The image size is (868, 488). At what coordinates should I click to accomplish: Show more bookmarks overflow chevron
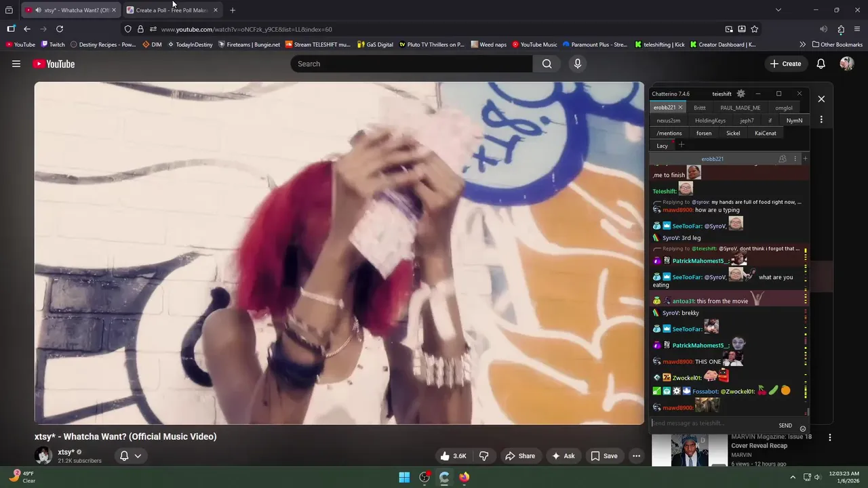[x=803, y=45]
